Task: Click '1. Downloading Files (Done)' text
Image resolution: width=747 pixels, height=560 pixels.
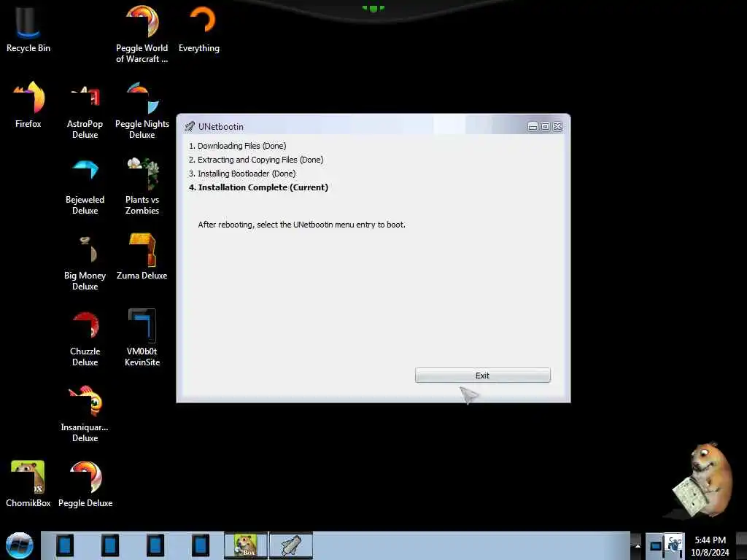Action: (237, 146)
